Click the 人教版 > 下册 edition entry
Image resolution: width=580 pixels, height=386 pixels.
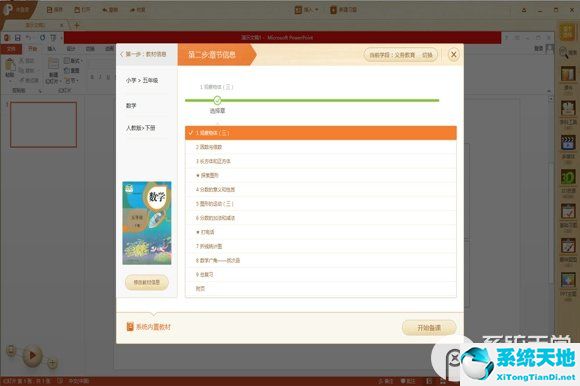tap(141, 128)
